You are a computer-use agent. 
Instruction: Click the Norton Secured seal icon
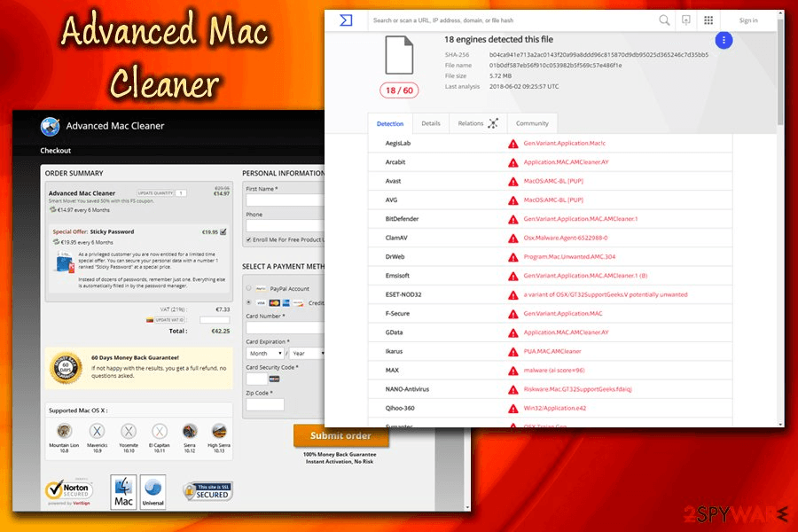tap(69, 489)
